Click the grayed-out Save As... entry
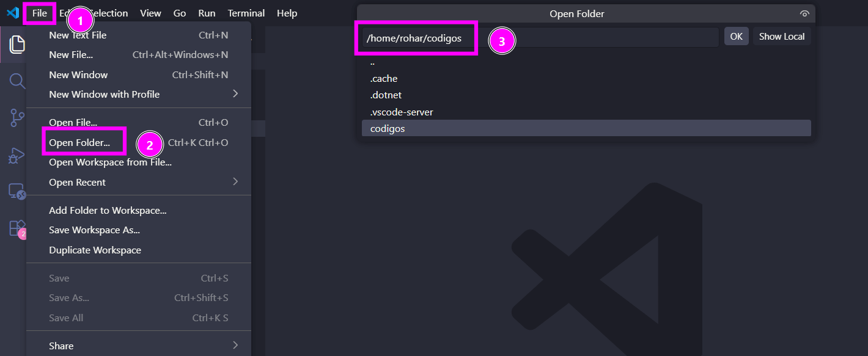This screenshot has height=356, width=868. [x=139, y=297]
